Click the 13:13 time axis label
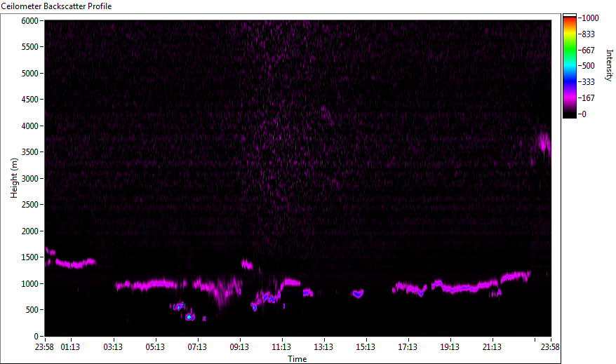The width and height of the screenshot is (616, 364). click(x=323, y=347)
